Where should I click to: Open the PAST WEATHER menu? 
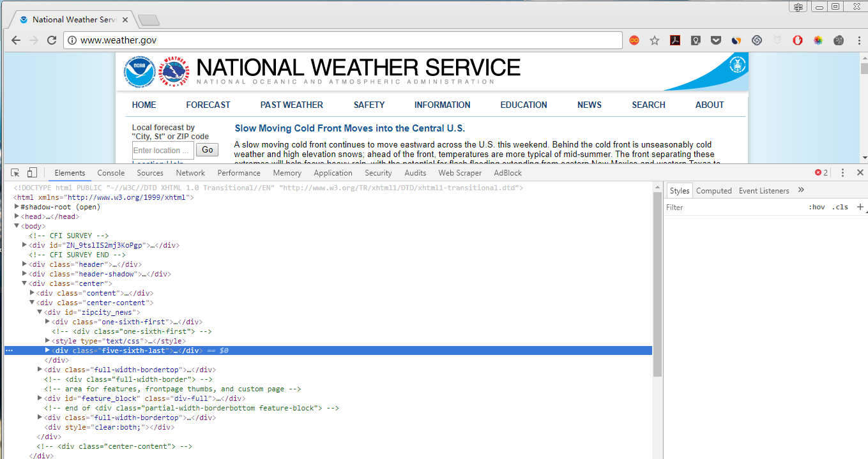tap(292, 105)
